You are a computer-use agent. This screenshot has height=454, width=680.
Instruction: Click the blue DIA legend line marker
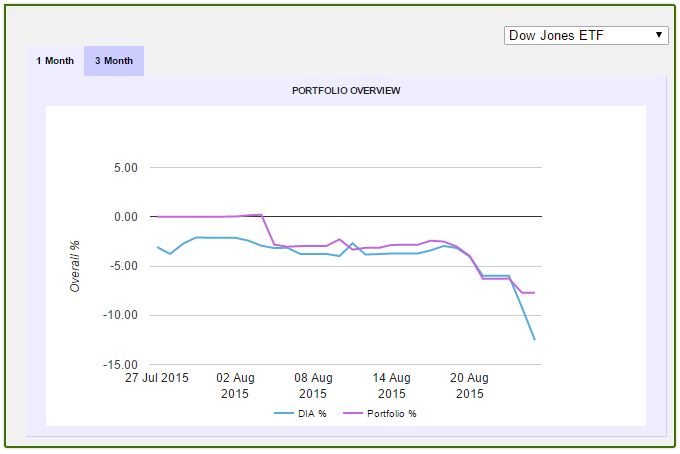click(284, 414)
